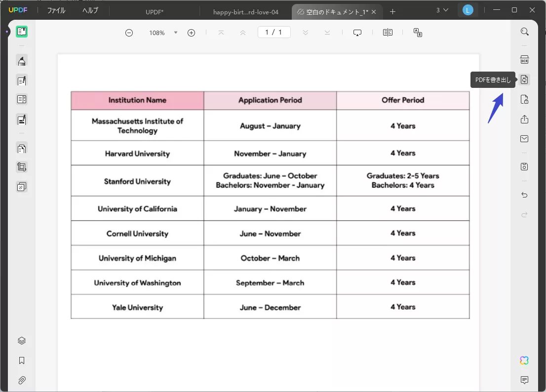Click the Graduates: 2-5 Years cell
This screenshot has height=392, width=546.
403,181
